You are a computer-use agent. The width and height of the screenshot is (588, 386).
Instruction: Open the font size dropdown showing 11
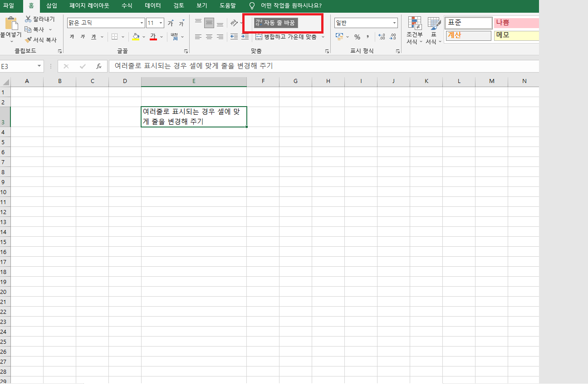click(x=161, y=23)
